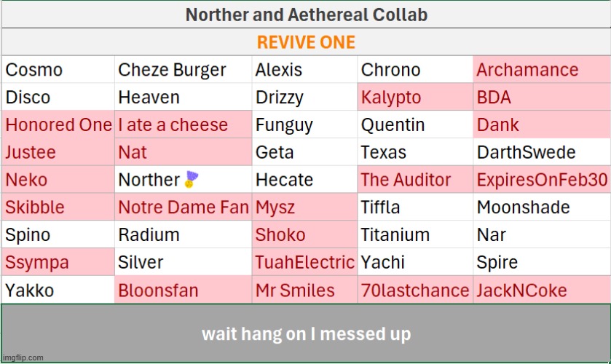Click the Notre Dame Fan cell
611x364 pixels.
click(x=183, y=207)
